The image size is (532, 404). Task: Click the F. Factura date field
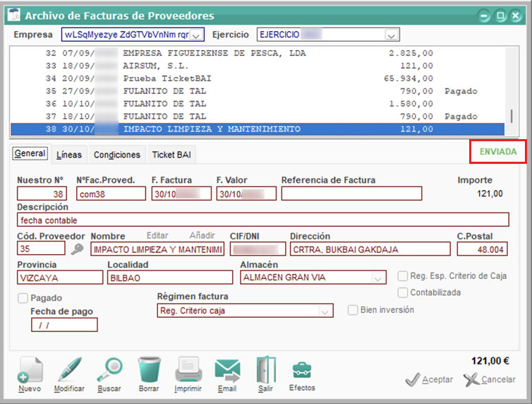(x=181, y=194)
